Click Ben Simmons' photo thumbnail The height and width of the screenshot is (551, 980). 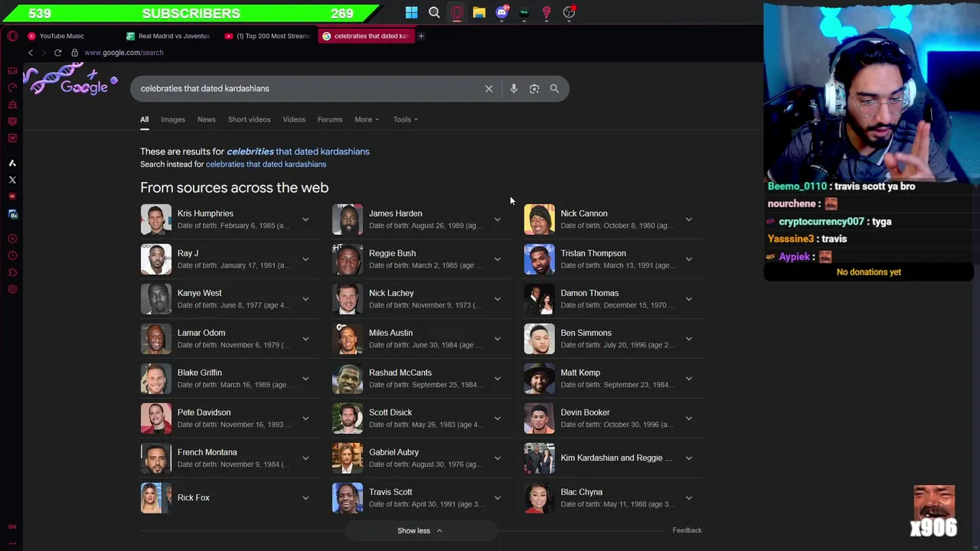click(x=539, y=339)
